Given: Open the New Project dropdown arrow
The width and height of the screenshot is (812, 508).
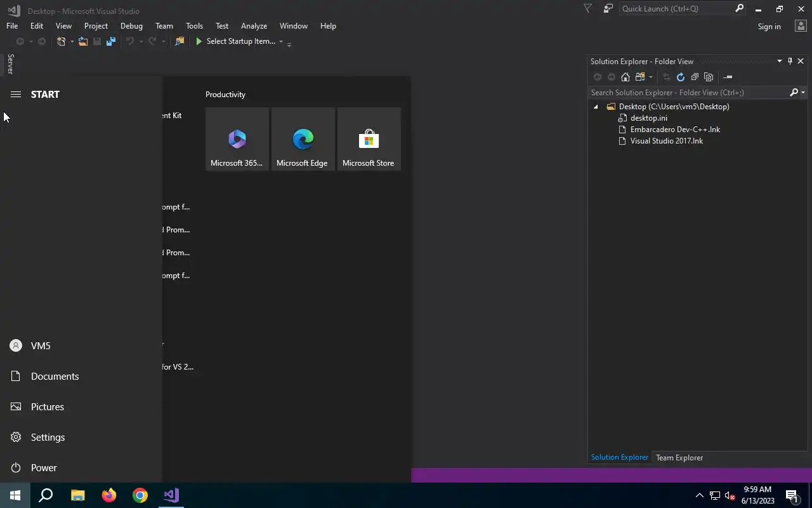Looking at the screenshot, I should point(72,42).
